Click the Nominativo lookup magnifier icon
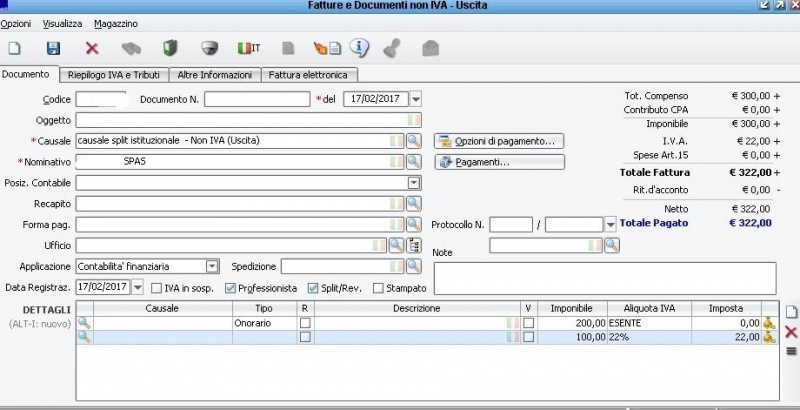The image size is (800, 410). click(414, 161)
